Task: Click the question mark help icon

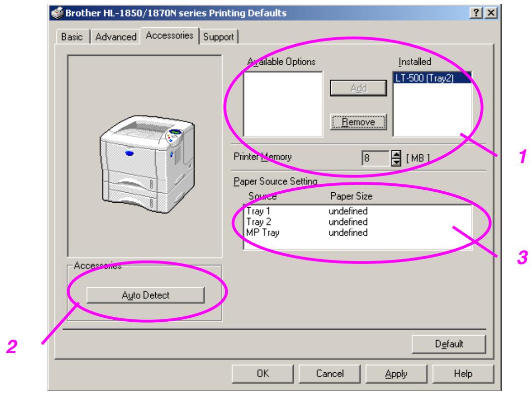Action: click(476, 13)
